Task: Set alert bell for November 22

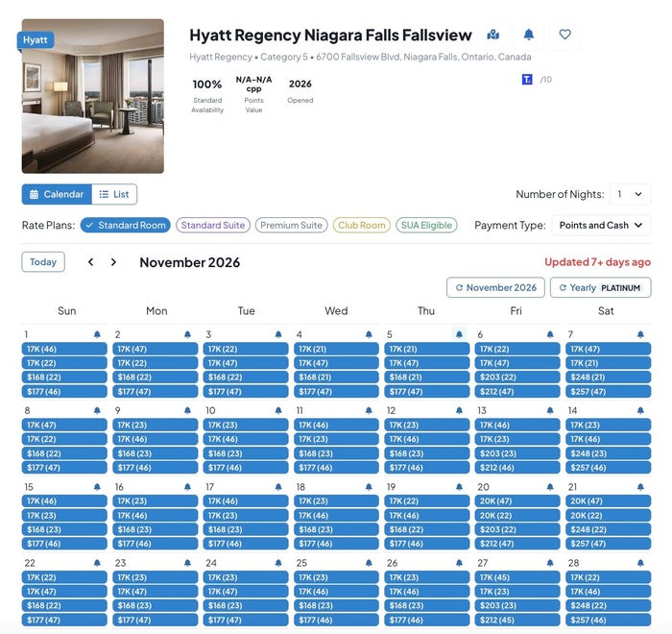Action: point(97,563)
